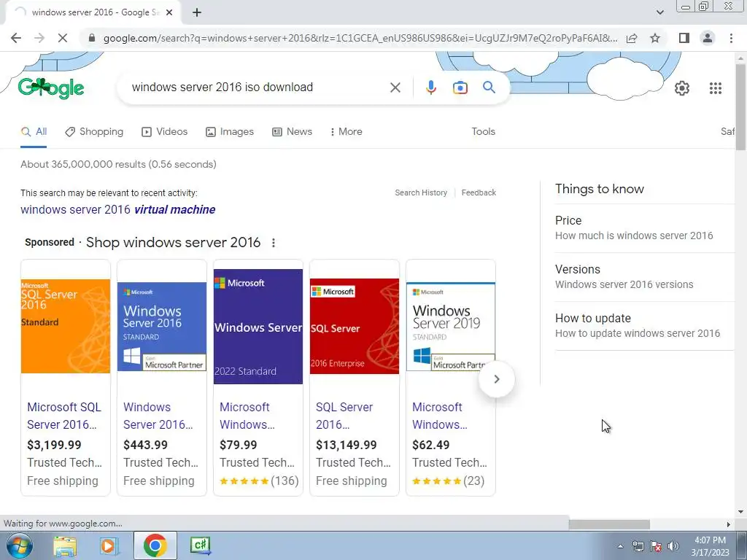Viewport: 747px width, 560px height.
Task: Expand the More search filters
Action: tap(346, 132)
